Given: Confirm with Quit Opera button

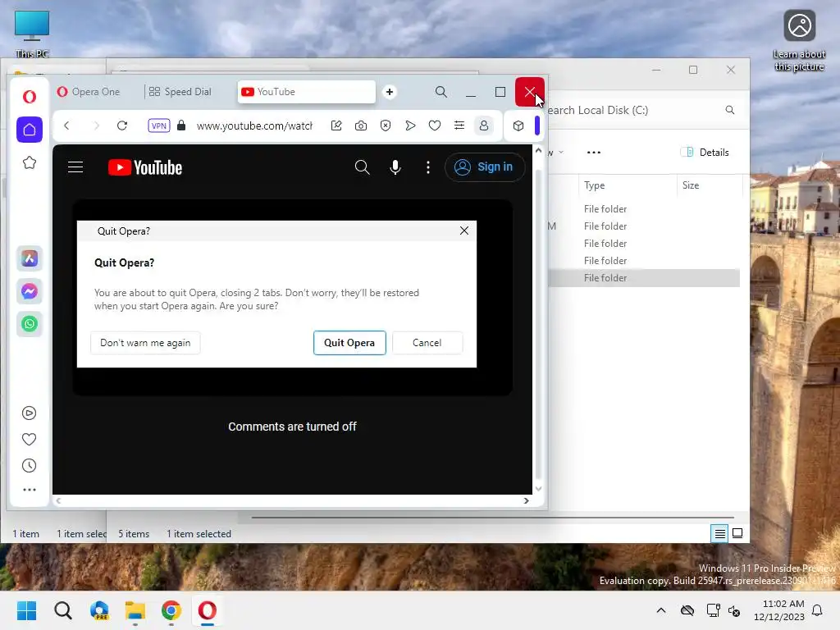Looking at the screenshot, I should (349, 343).
